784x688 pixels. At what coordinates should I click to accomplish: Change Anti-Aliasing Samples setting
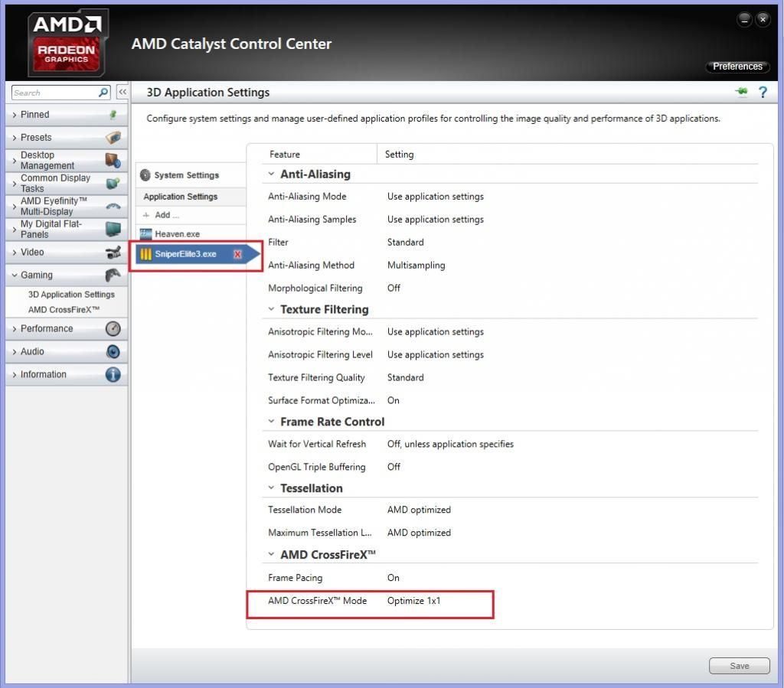[436, 220]
